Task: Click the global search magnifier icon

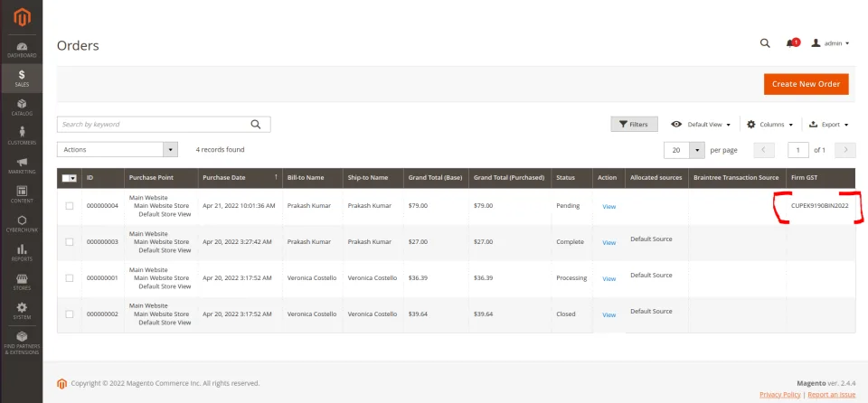Action: [x=765, y=43]
